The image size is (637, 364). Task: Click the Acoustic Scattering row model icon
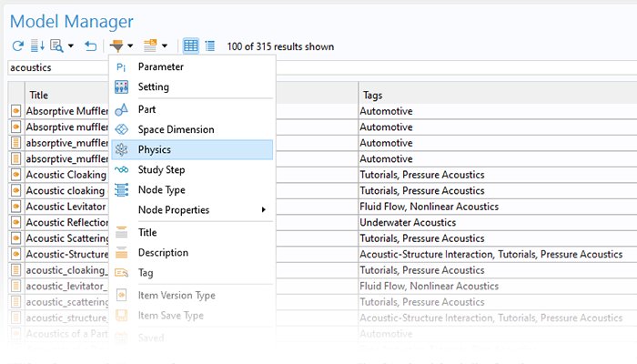(x=15, y=238)
